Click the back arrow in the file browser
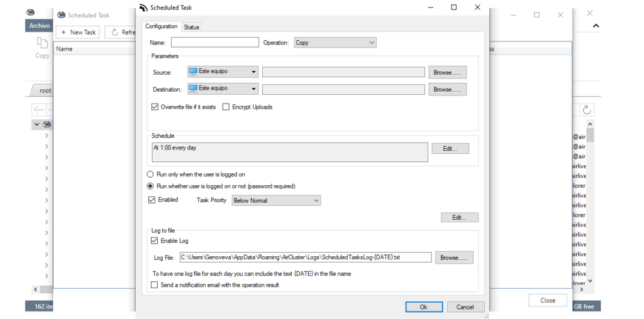This screenshot has height=319, width=644. [x=38, y=110]
